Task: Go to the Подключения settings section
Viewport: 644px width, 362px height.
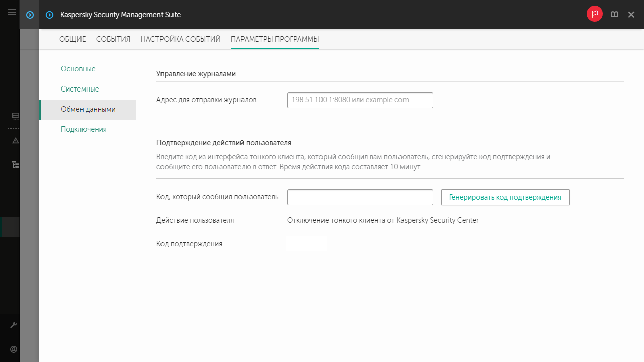Action: pos(84,129)
